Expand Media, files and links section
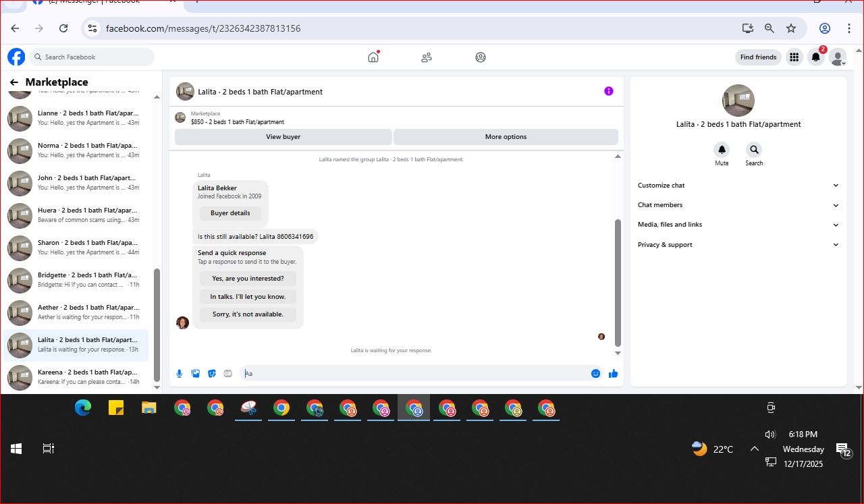 point(738,225)
